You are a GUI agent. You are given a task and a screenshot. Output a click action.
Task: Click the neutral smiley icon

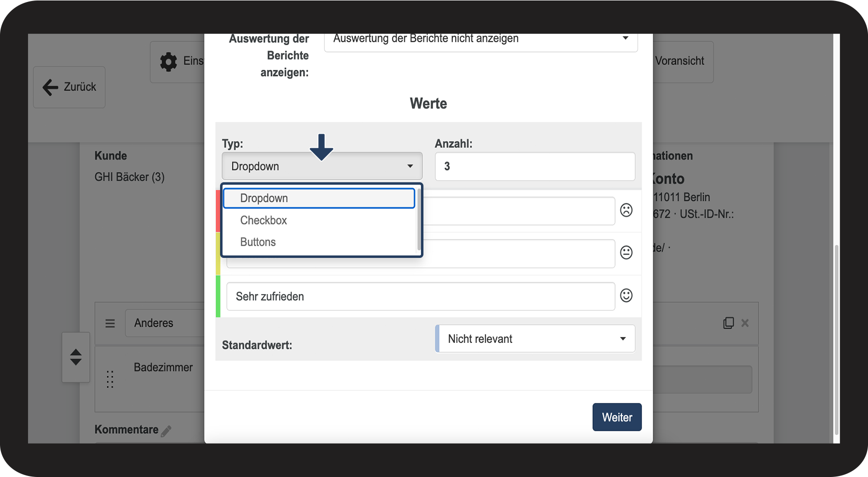coord(626,253)
